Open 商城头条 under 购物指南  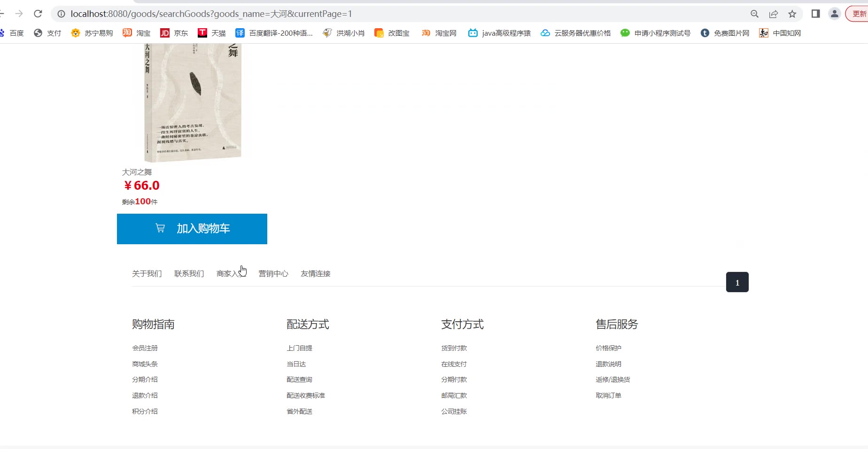pos(145,364)
